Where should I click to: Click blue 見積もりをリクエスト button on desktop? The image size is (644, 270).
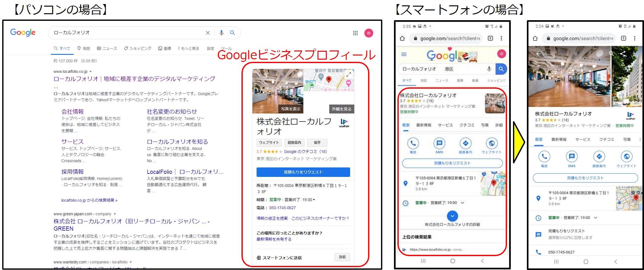point(303,172)
